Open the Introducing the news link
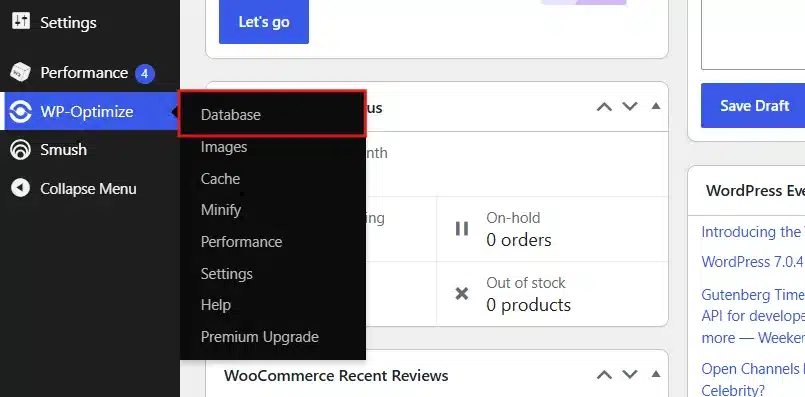This screenshot has width=805, height=397. [753, 232]
